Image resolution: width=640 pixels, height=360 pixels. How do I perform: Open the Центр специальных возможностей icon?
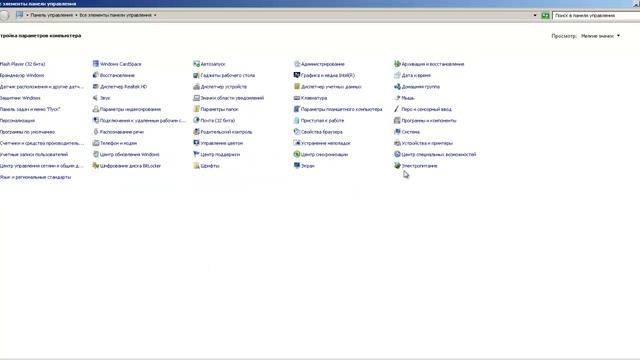[x=397, y=154]
